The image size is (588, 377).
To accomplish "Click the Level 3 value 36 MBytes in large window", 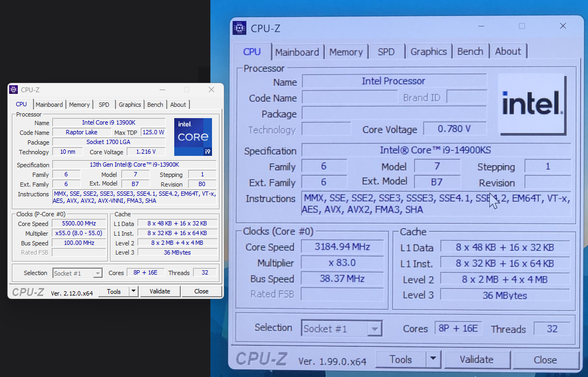I will click(x=505, y=296).
